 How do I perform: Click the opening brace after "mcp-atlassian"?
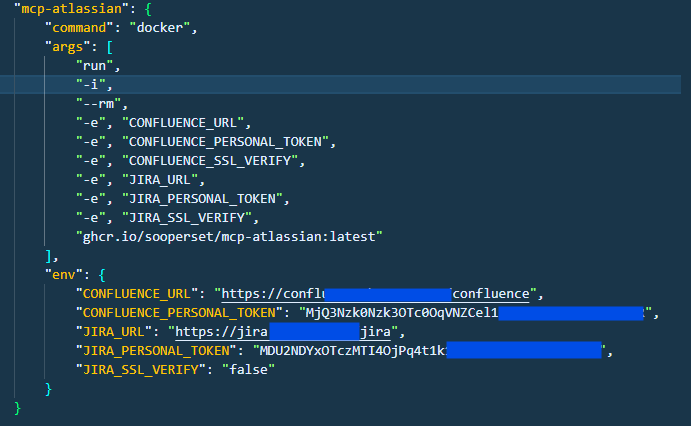(x=148, y=9)
